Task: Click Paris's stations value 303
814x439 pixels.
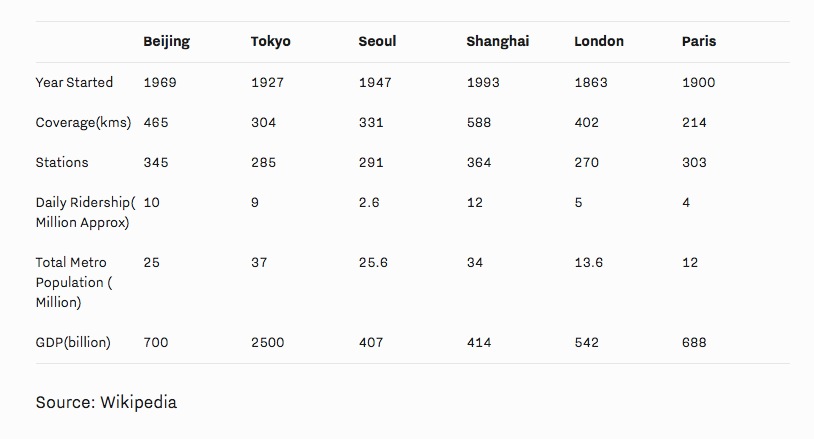Action: (x=694, y=162)
